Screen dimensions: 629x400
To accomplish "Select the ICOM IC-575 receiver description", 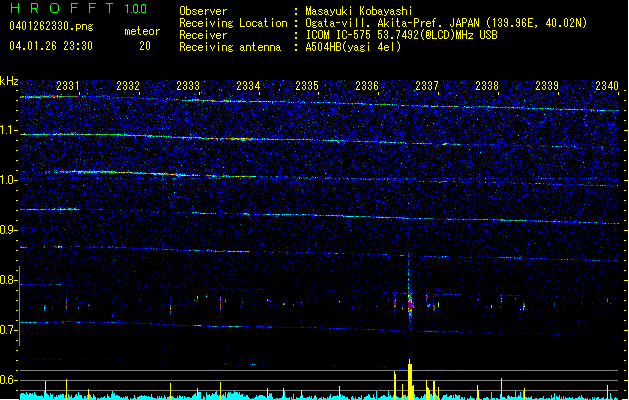I will tap(401, 35).
